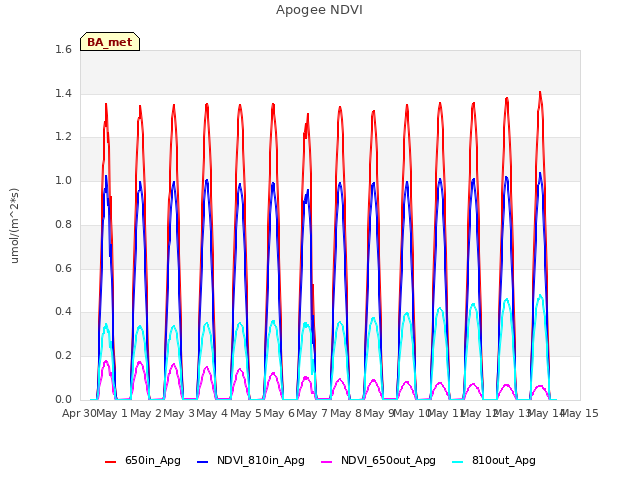Click the May 7 x-axis date label
The image size is (640, 480).
pyautogui.click(x=312, y=413)
